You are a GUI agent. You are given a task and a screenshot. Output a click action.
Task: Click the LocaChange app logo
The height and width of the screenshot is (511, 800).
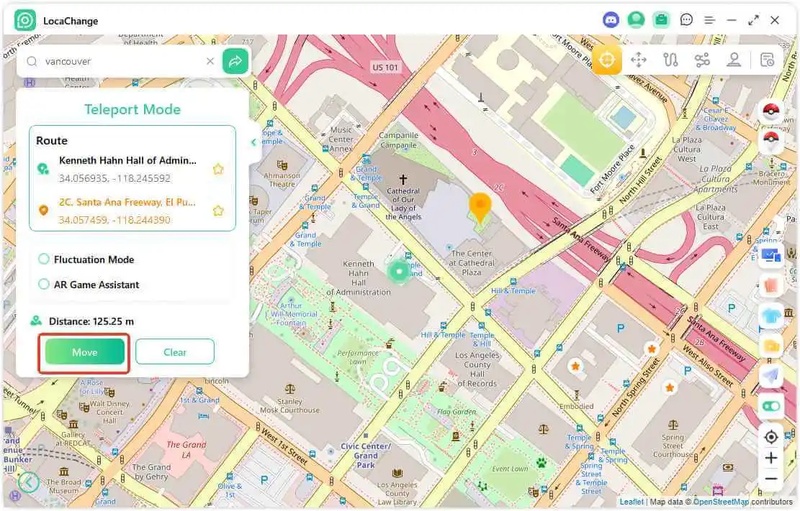(25, 20)
